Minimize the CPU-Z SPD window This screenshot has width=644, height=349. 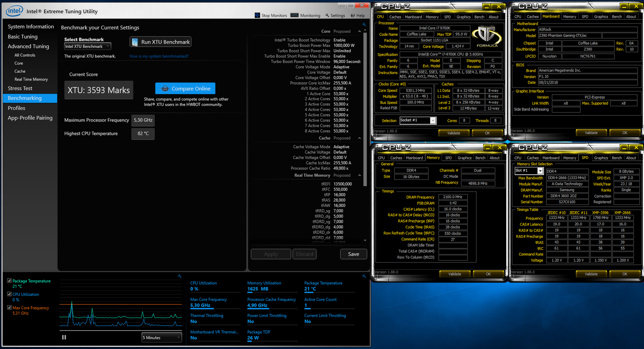tap(624, 147)
